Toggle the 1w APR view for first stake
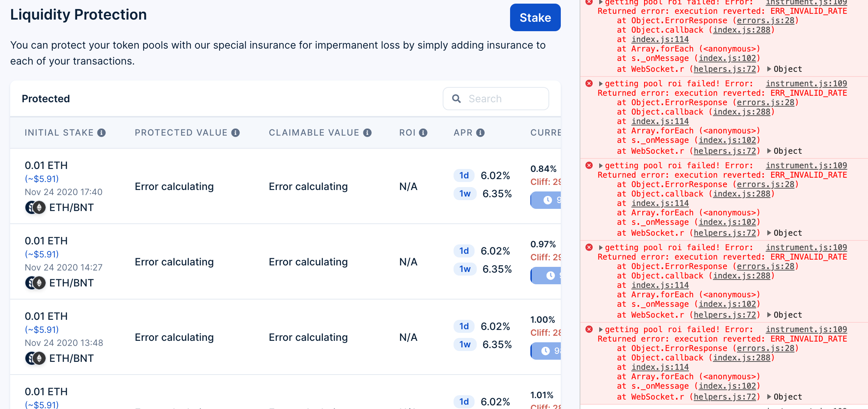This screenshot has height=409, width=868. tap(464, 194)
